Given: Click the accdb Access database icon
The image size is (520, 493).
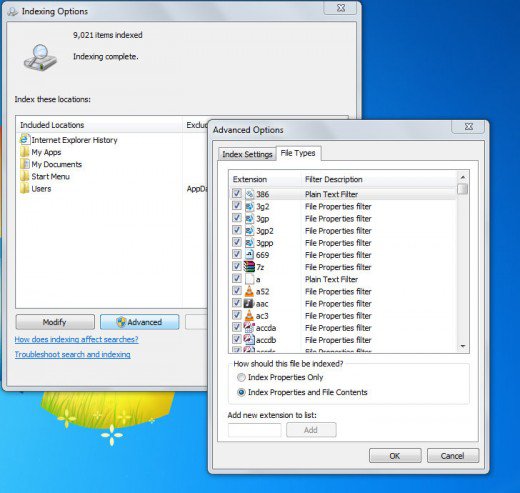Looking at the screenshot, I should (249, 340).
